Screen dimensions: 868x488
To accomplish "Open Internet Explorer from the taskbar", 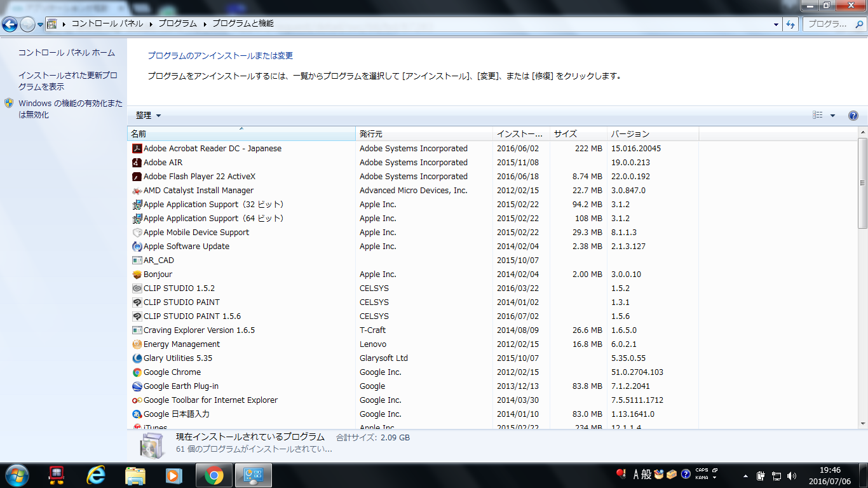I will pyautogui.click(x=96, y=475).
